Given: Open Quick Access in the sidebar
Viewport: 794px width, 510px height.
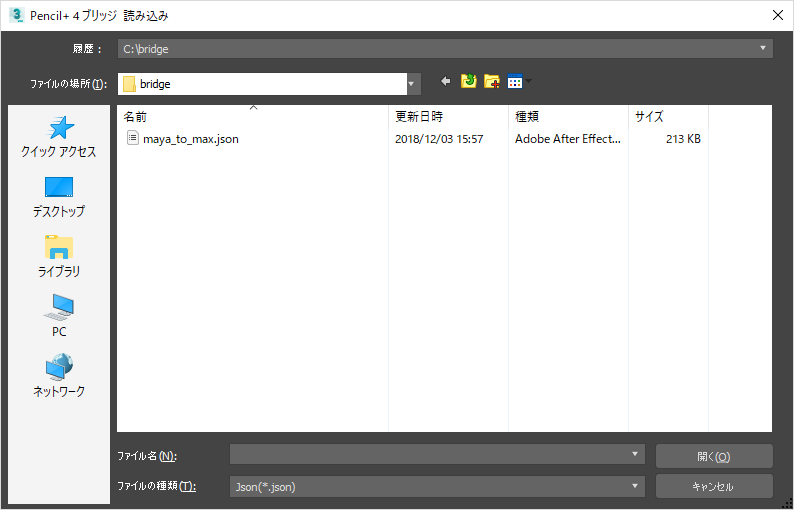Looking at the screenshot, I should 59,137.
